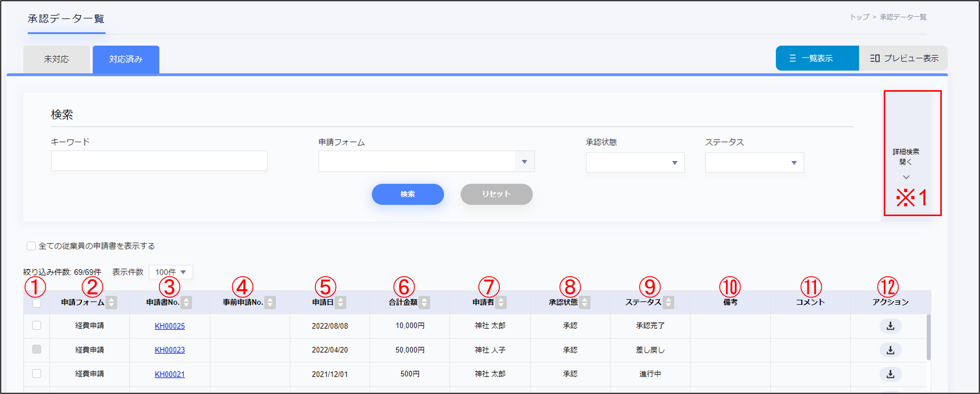Select status cell 承認完了
980x394 pixels.
650,326
